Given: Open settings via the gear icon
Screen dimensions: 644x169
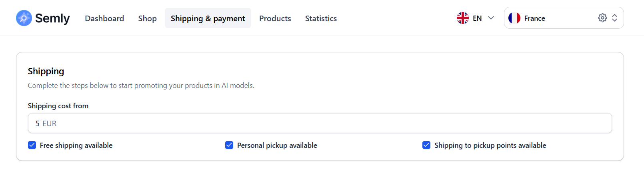Looking at the screenshot, I should 602,18.
